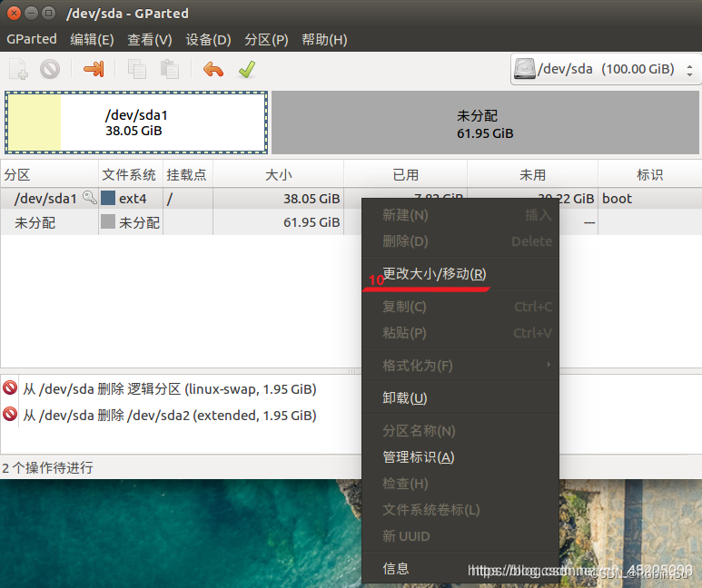
Task: Click 分区名称(N) context menu entry
Action: click(x=460, y=430)
